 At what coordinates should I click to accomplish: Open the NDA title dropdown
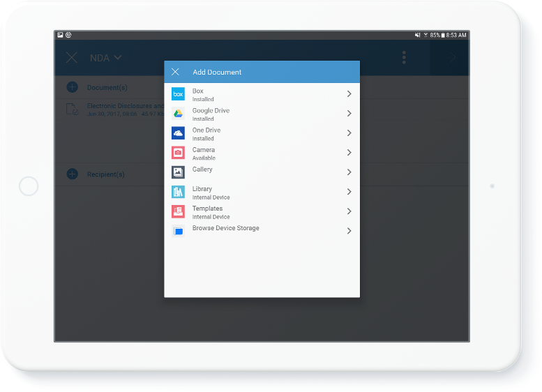coord(106,58)
